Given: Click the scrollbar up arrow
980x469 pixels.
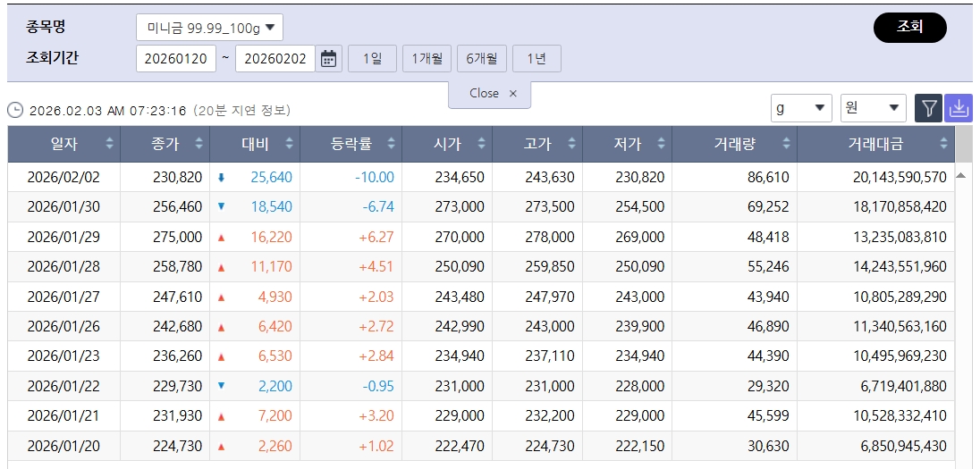Looking at the screenshot, I should pos(960,175).
